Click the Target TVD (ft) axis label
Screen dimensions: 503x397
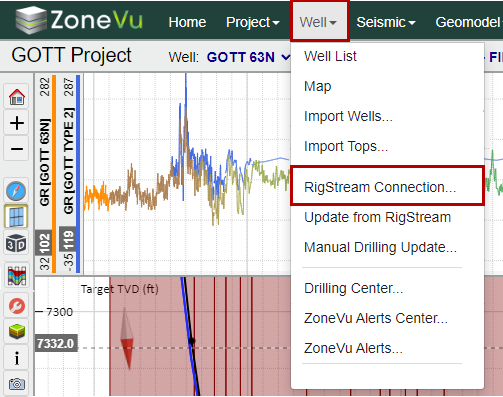click(119, 289)
